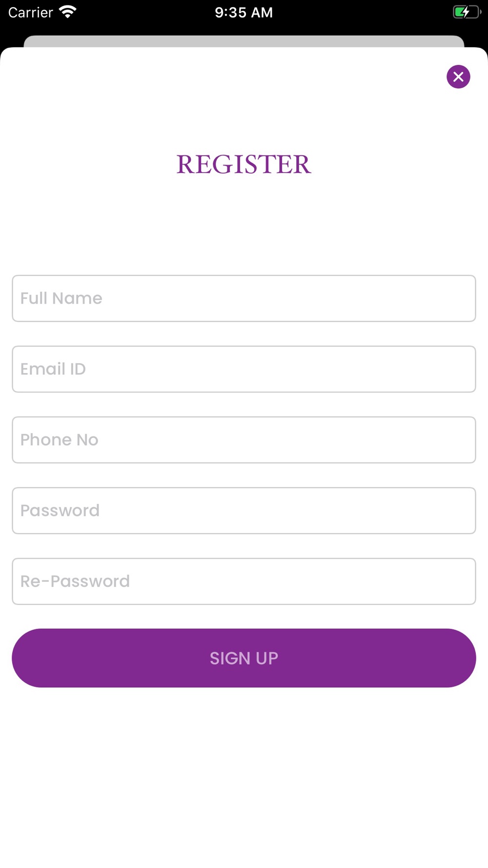488x868 pixels.
Task: Select the Email ID text box
Action: pyautogui.click(x=244, y=369)
